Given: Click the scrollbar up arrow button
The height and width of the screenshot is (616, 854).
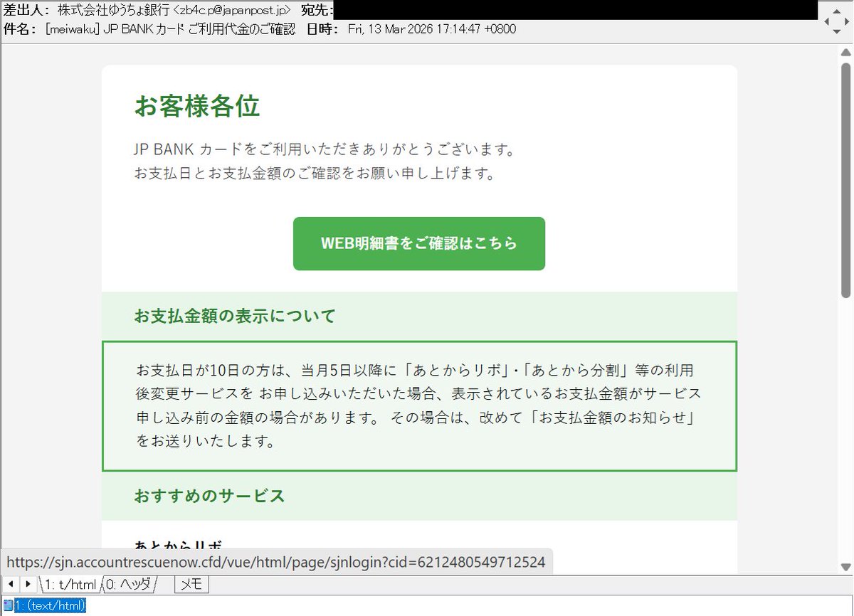Looking at the screenshot, I should (x=846, y=52).
